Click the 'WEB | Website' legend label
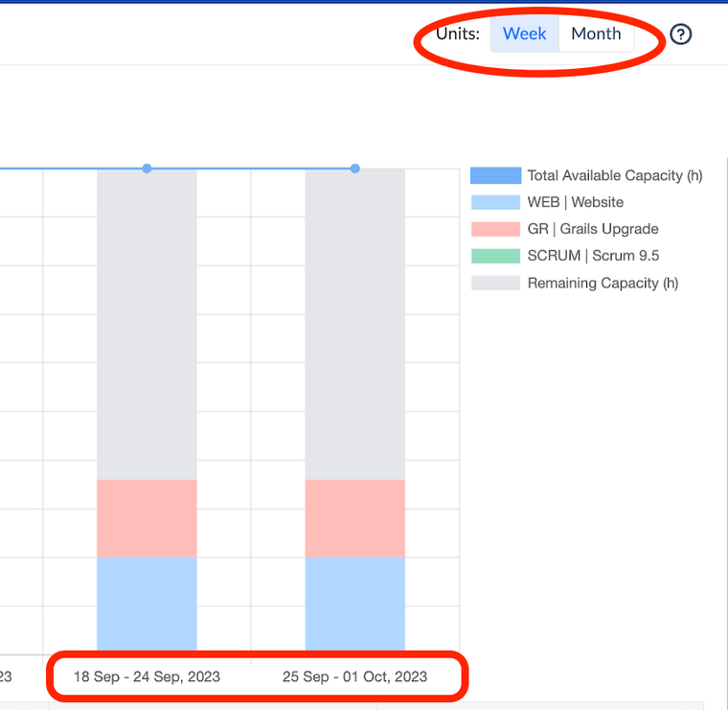 [x=576, y=202]
